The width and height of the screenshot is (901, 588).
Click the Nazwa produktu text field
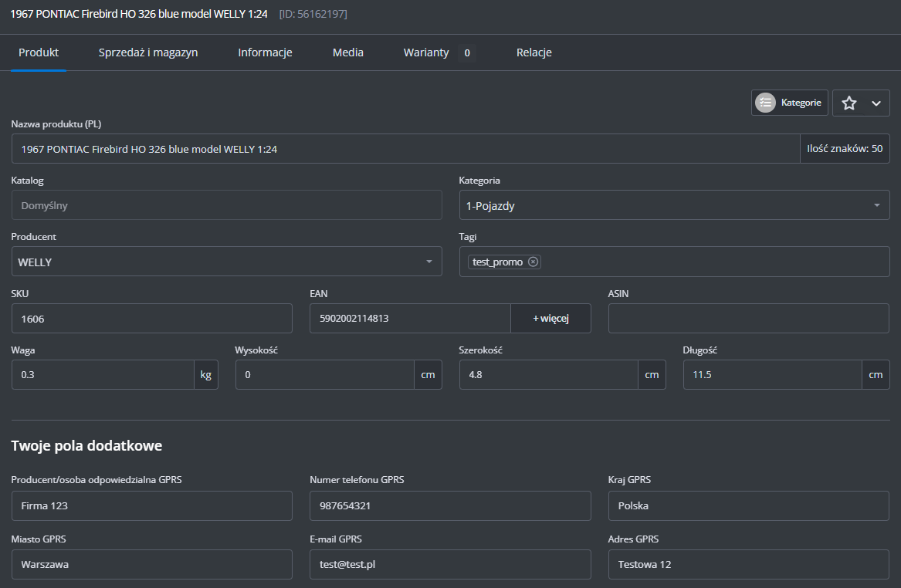tap(405, 149)
